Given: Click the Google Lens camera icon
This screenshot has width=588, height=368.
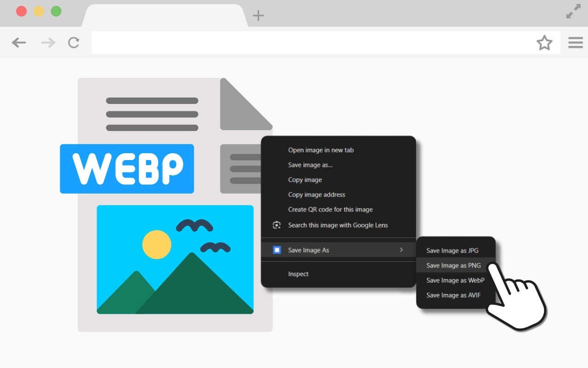Looking at the screenshot, I should click(x=276, y=225).
